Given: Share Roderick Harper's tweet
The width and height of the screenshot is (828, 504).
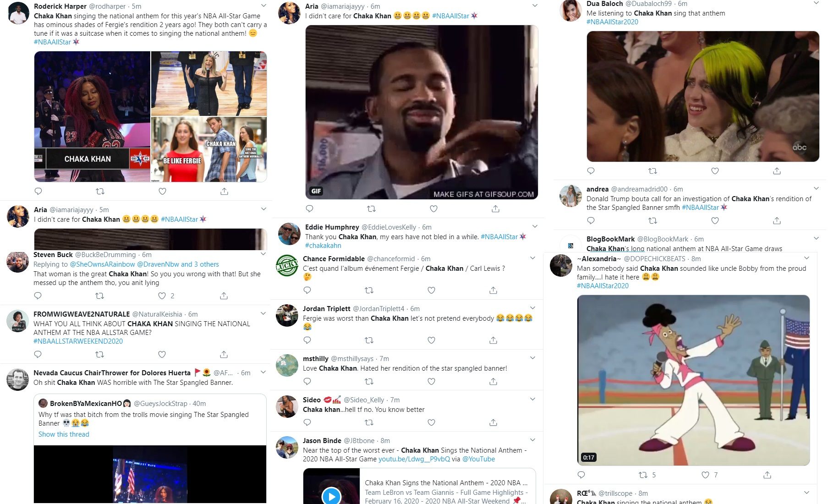Looking at the screenshot, I should pos(224,191).
